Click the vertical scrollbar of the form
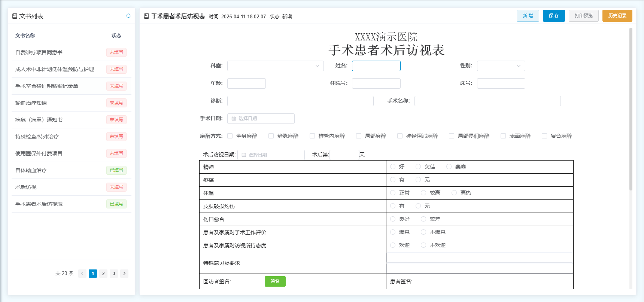Screen dimensions: 644x302 coord(631,112)
